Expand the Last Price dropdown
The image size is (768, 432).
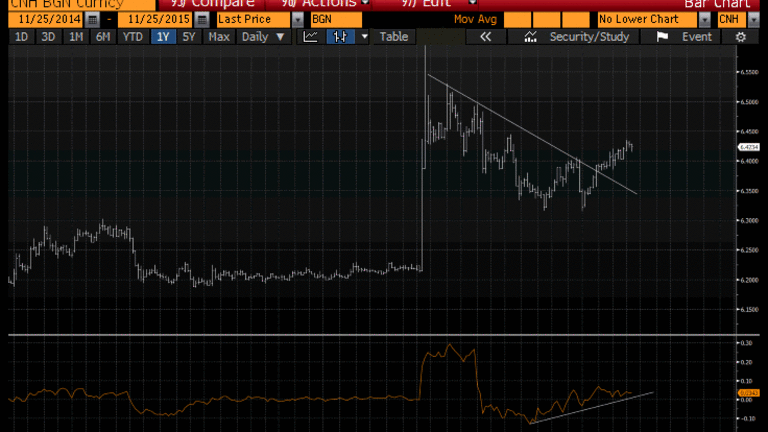(x=297, y=19)
